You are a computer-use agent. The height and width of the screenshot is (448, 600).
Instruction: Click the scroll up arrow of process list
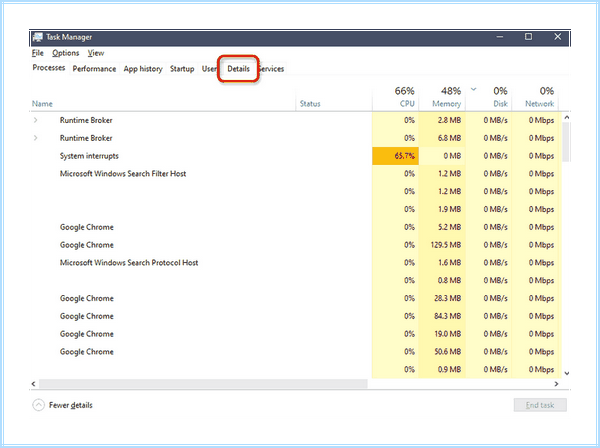pyautogui.click(x=567, y=117)
